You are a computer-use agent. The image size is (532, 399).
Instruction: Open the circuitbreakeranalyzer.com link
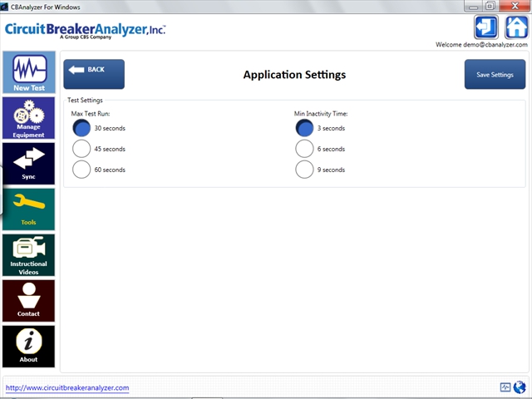[67, 388]
